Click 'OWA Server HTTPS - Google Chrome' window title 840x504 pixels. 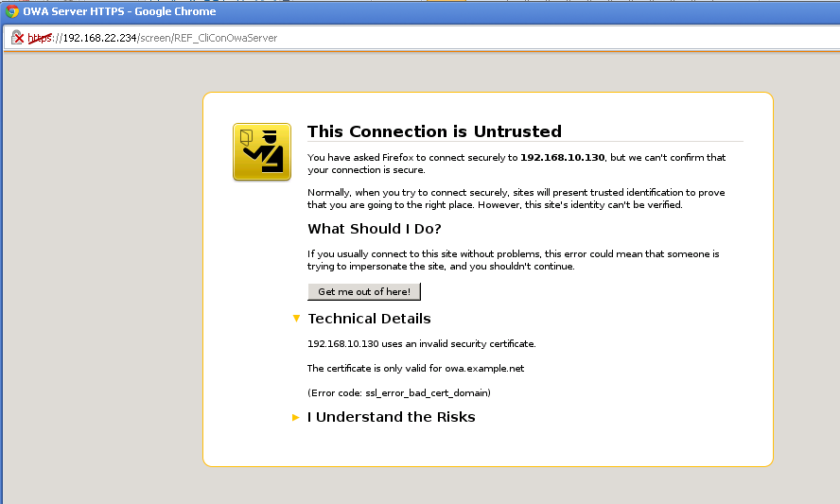pos(119,11)
